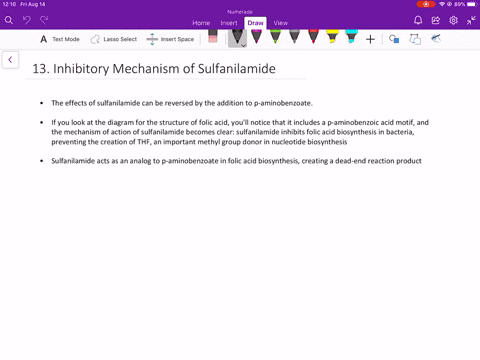
Task: Tap the Wi-Fi status icon
Action: [442, 4]
